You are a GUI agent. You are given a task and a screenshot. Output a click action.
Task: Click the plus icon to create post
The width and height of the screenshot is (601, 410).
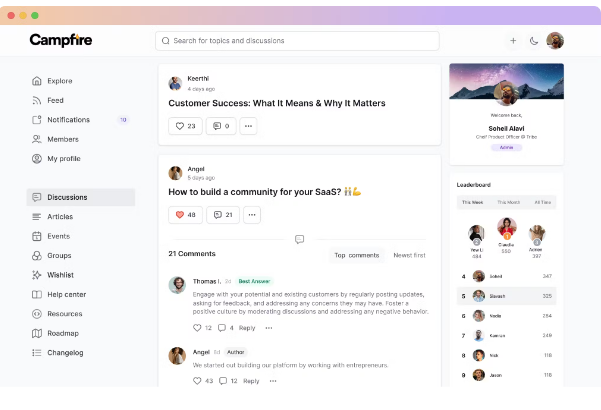coord(513,41)
